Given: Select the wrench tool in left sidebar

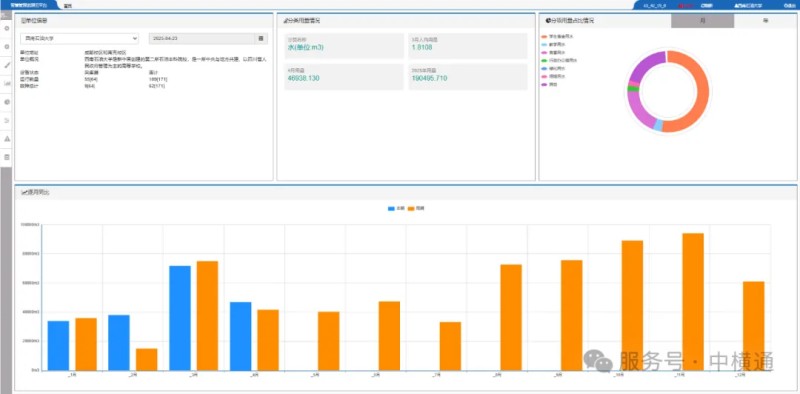Looking at the screenshot, I should click(x=7, y=65).
